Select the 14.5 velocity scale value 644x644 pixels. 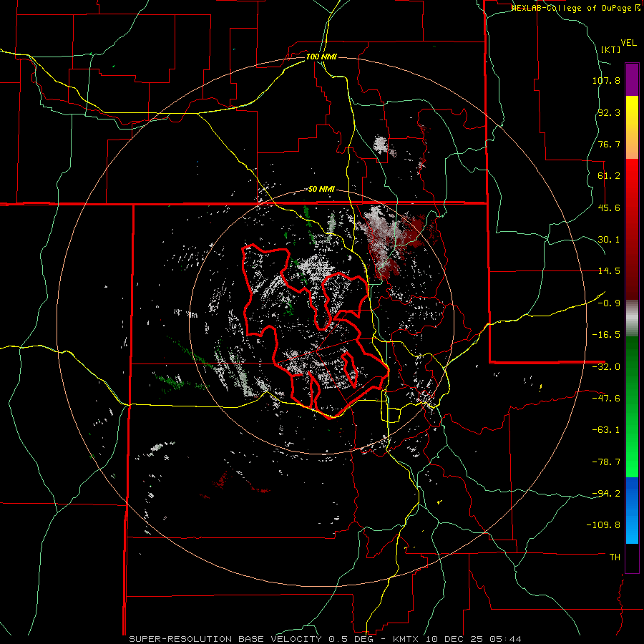609,271
